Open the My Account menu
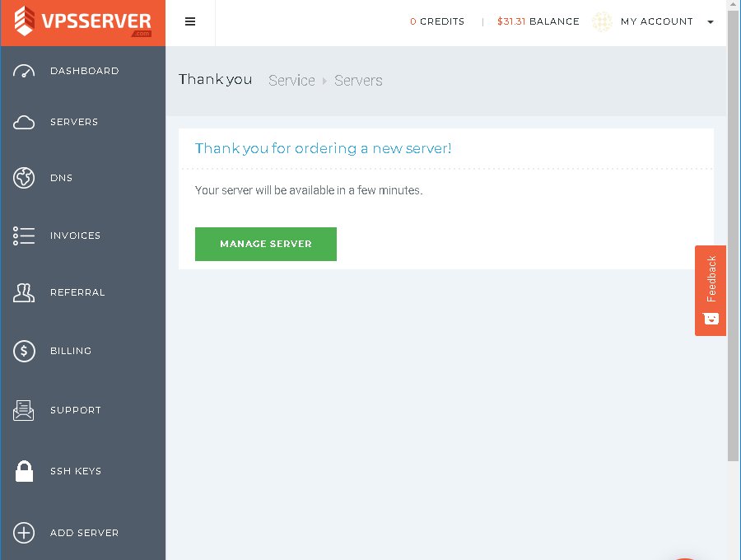Viewport: 741px width, 560px height. click(x=657, y=21)
